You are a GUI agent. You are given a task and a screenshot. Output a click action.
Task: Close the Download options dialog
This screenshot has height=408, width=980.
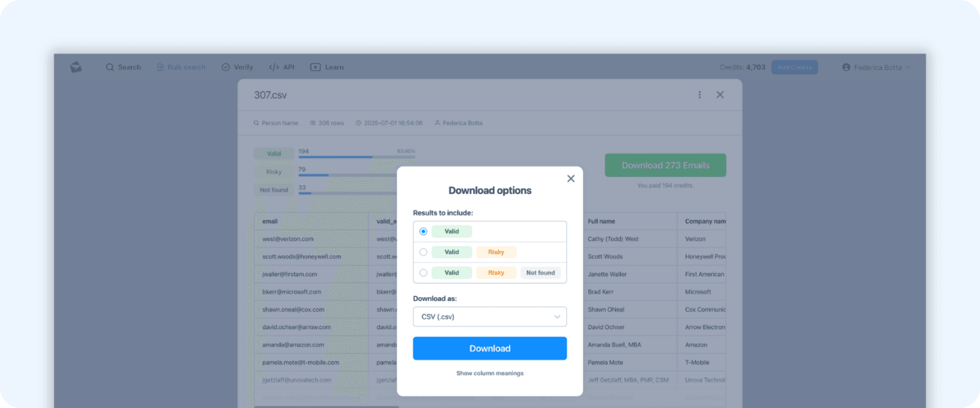(x=571, y=178)
